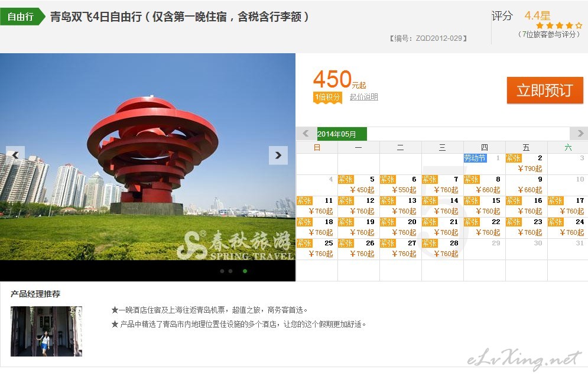Select the May 20 date cell
This screenshot has height=379, width=588.
click(x=401, y=228)
